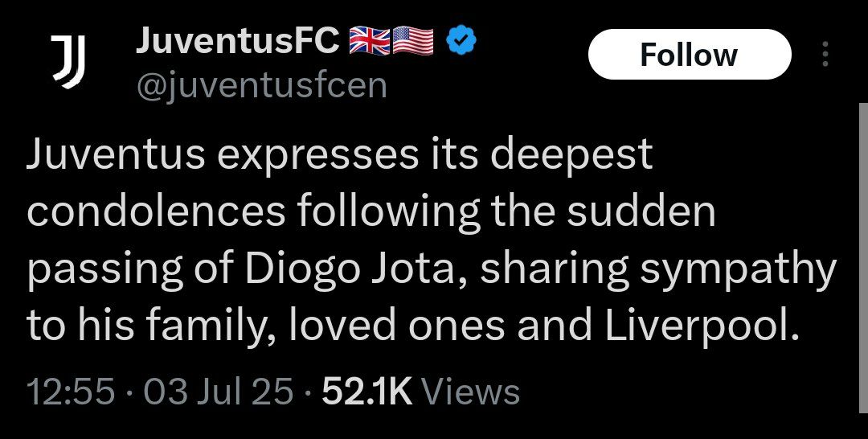868x439 pixels.
Task: Click the word condolences in the tweet
Action: click(156, 213)
